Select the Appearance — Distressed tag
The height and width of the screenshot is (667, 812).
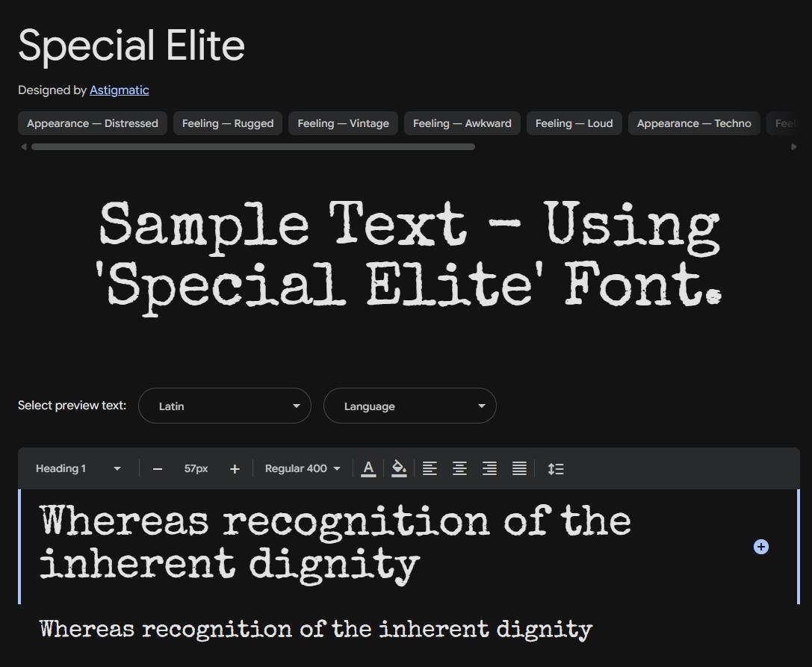92,123
